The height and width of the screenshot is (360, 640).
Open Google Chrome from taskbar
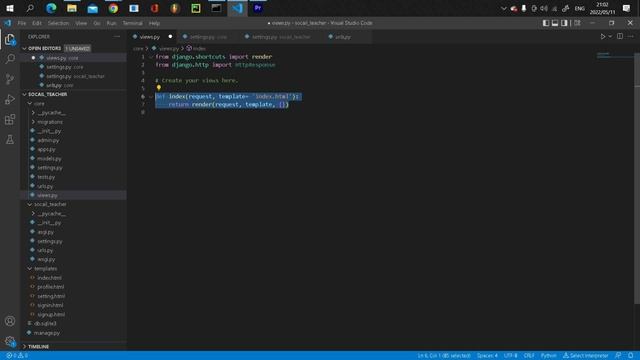(113, 8)
